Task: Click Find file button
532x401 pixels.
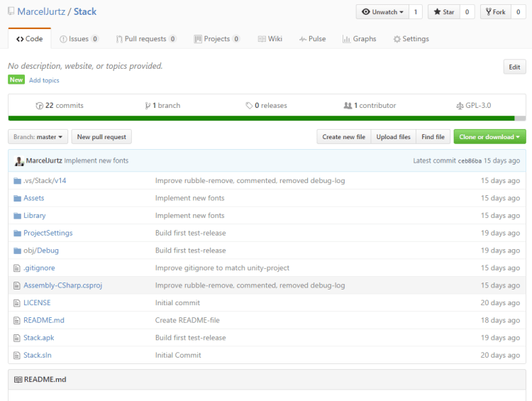Action: 433,137
